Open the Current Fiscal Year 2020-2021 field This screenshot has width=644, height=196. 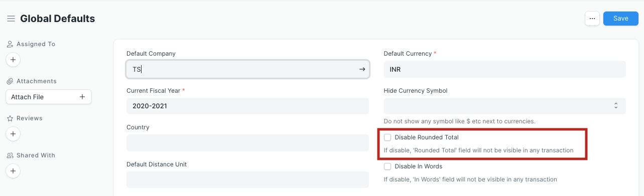coord(247,106)
